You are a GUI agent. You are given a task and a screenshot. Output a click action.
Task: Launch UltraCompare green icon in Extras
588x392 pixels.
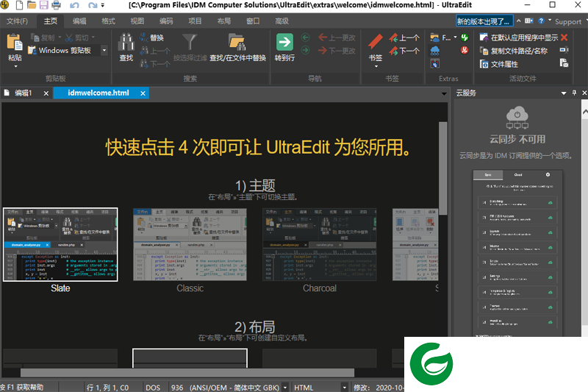pyautogui.click(x=465, y=38)
